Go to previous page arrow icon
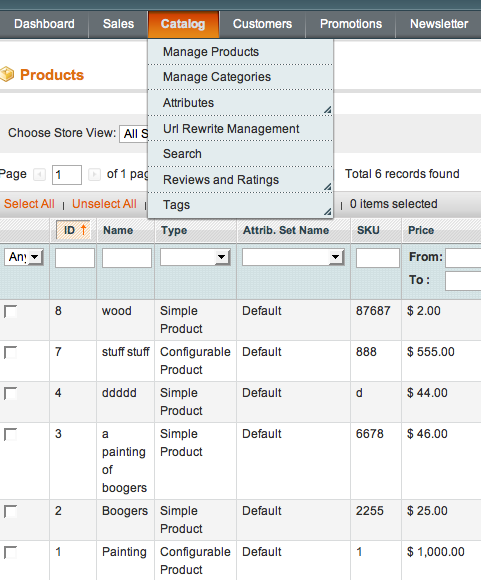Screen dimensions: 481x580 pos(39,174)
